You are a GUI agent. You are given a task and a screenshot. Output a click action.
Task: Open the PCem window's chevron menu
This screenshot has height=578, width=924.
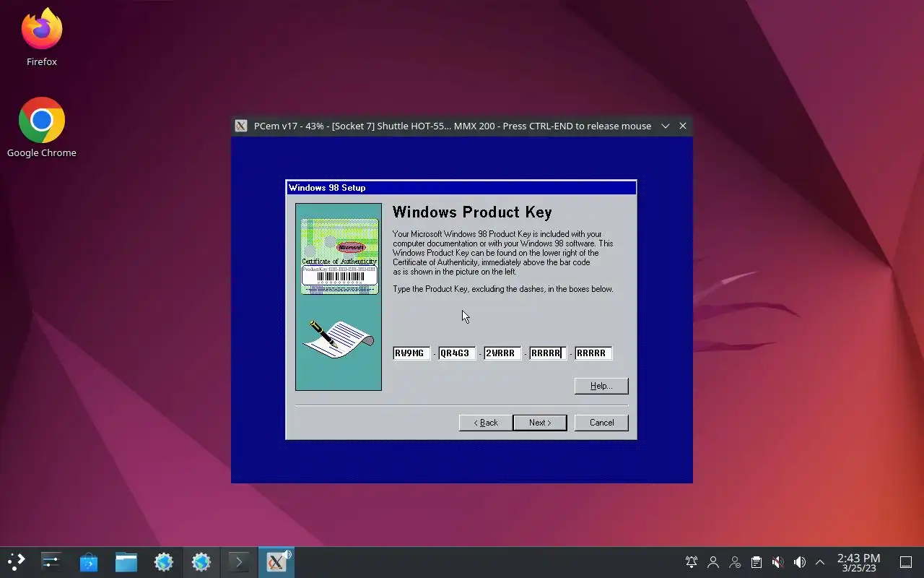[x=666, y=126]
